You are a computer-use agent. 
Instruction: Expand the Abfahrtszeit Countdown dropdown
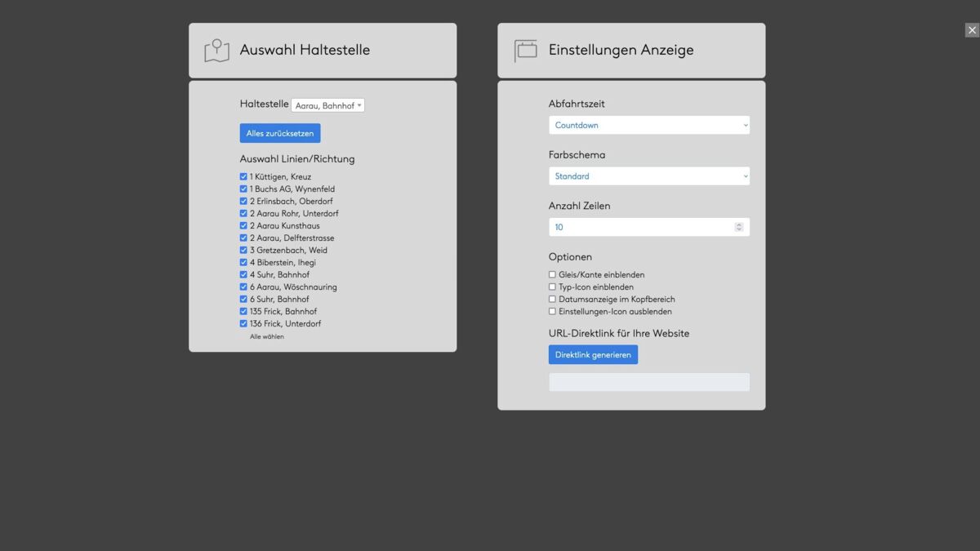click(x=648, y=125)
